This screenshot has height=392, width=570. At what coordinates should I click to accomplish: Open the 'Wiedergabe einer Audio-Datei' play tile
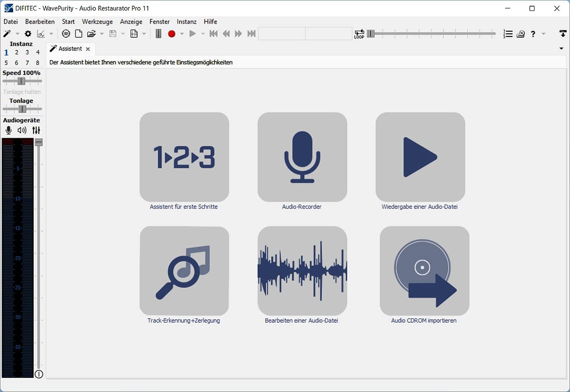tap(420, 157)
